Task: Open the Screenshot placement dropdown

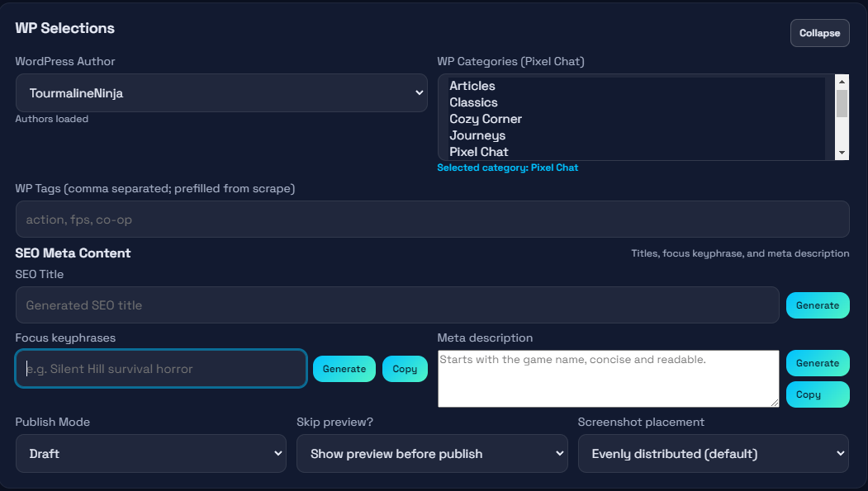Action: point(713,454)
